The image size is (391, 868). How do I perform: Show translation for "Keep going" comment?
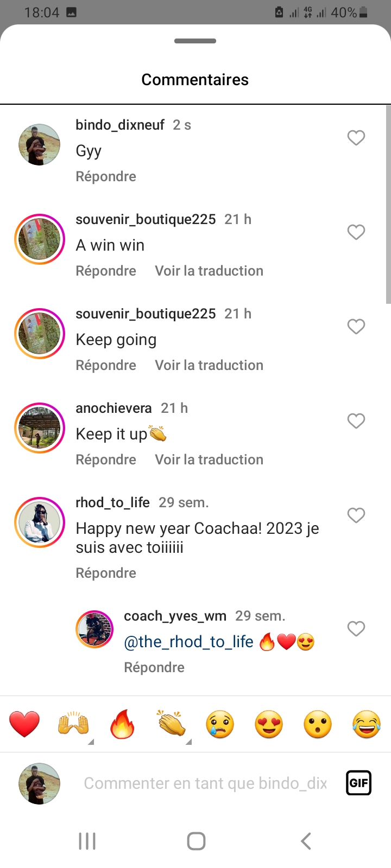click(x=209, y=365)
